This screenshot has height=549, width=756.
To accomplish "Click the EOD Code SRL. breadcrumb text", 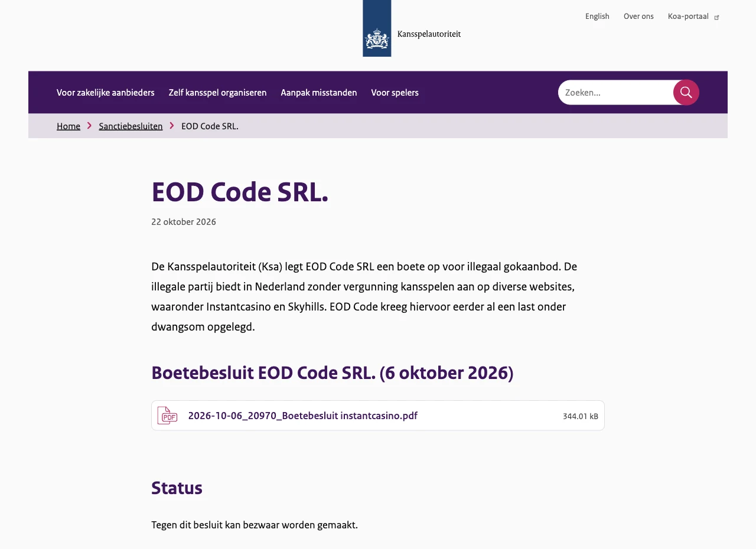I will pyautogui.click(x=210, y=126).
